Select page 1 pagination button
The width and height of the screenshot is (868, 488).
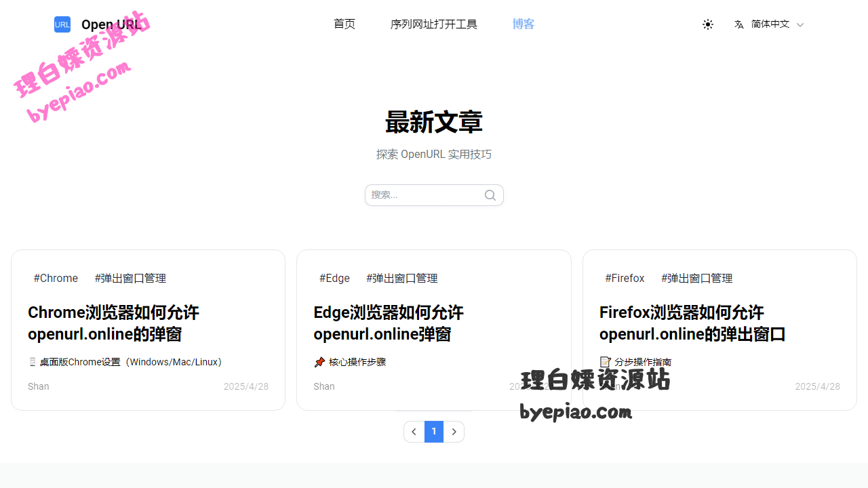point(434,432)
